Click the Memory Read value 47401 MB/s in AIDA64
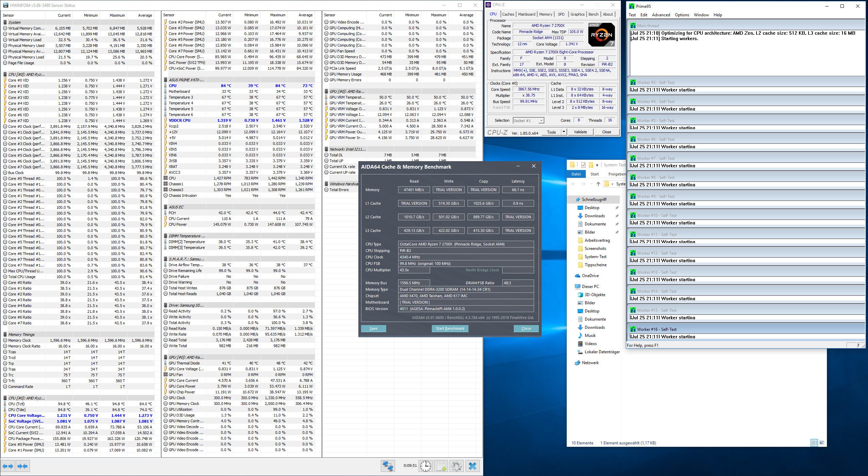Viewport: 868px width, 476px height. pos(414,190)
